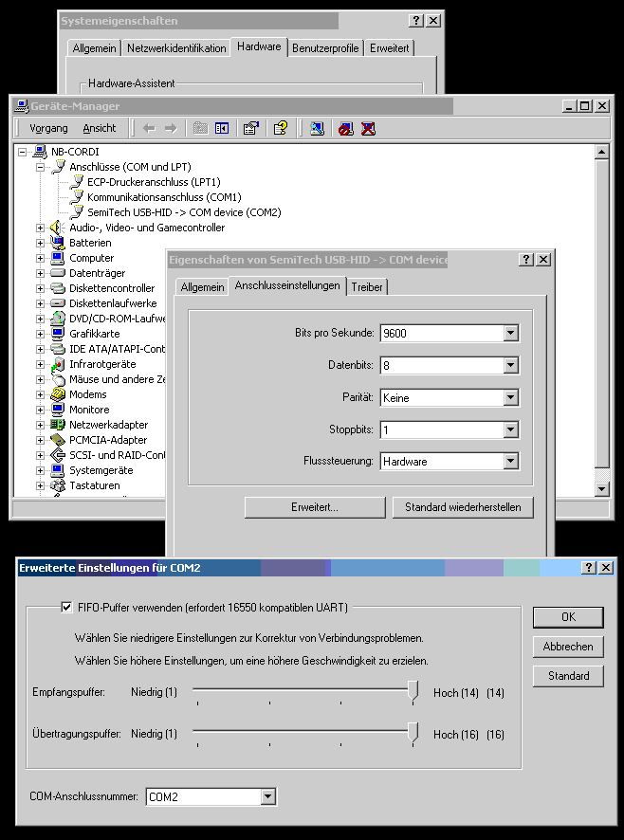The image size is (624, 840).
Task: Expand the Datenträger tree node
Action: (x=40, y=273)
